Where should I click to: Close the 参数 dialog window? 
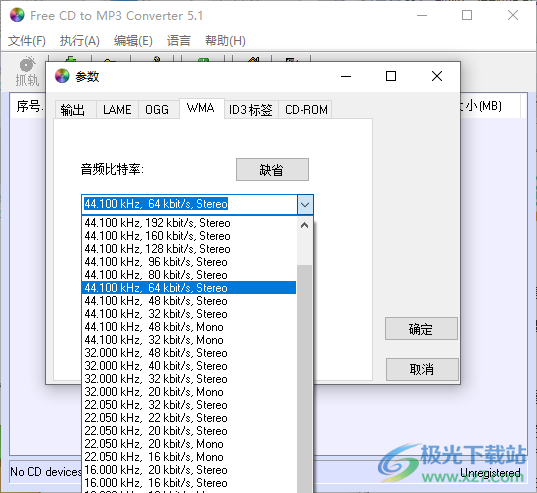[x=437, y=76]
